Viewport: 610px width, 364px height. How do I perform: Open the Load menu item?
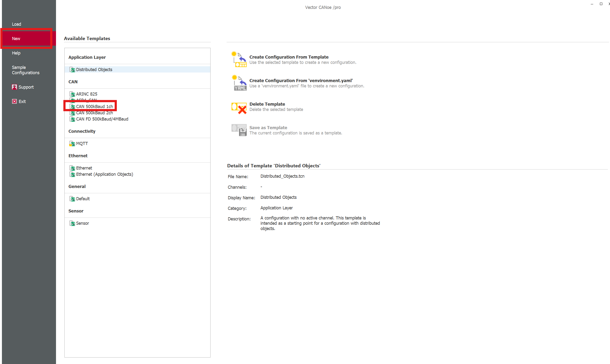tap(16, 24)
